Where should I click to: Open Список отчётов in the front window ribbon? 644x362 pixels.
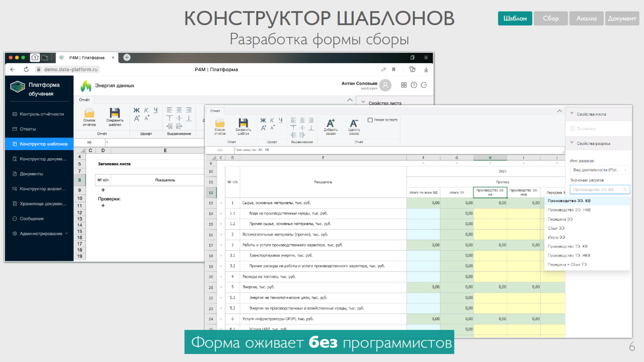(x=220, y=127)
